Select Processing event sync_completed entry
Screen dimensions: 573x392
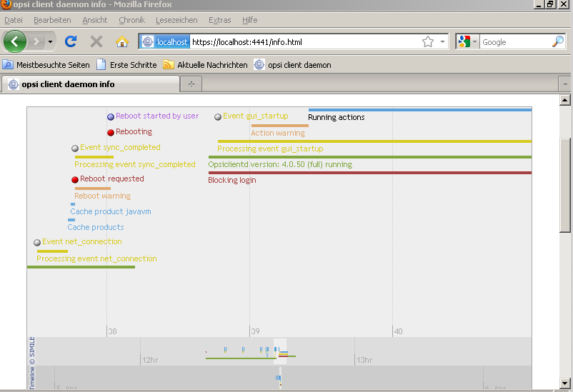pyautogui.click(x=135, y=164)
